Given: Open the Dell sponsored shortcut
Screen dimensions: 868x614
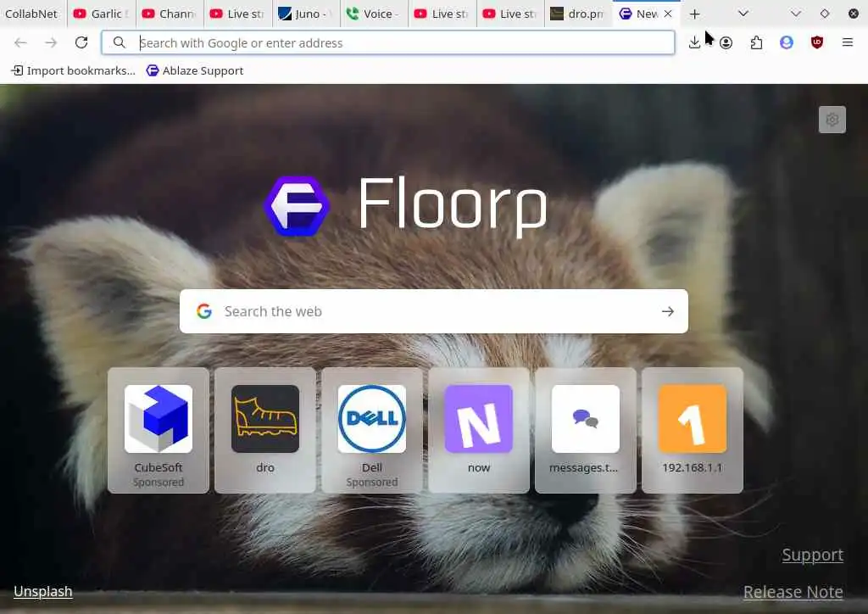Looking at the screenshot, I should [372, 430].
